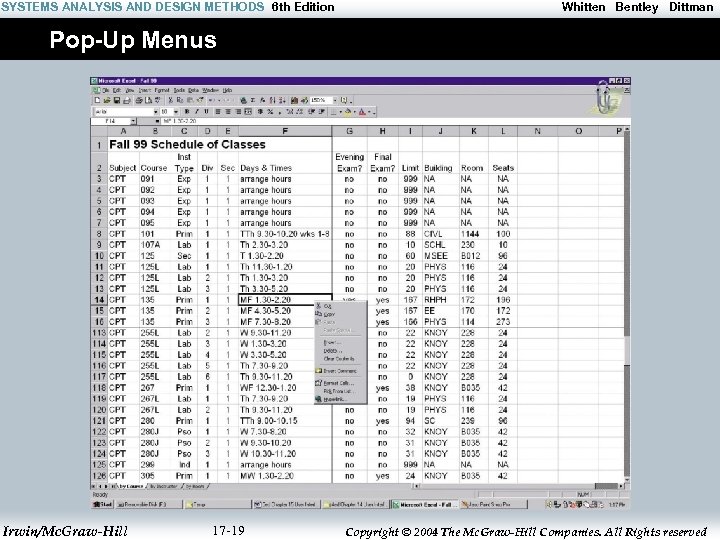720x540 pixels.
Task: Click the Print icon
Action: [139, 100]
